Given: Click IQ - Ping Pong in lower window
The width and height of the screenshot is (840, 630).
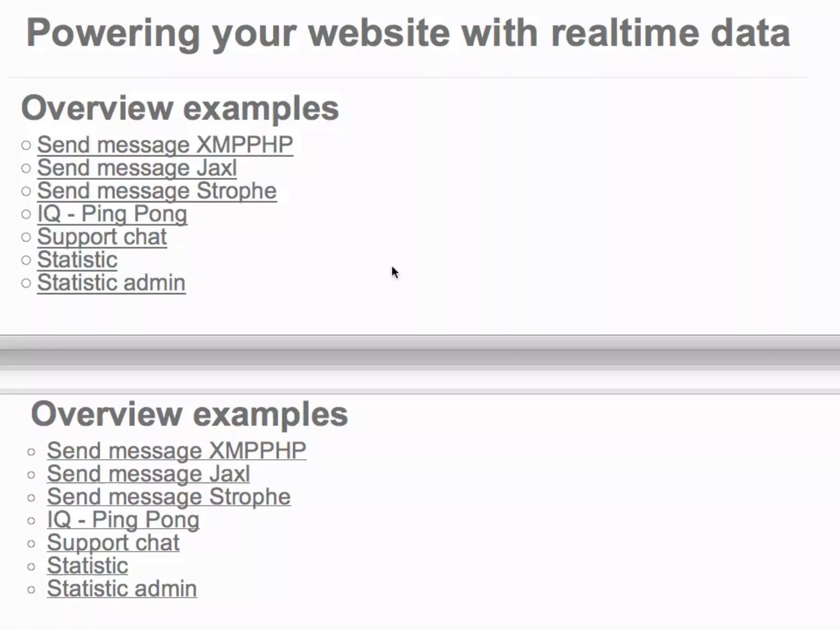Looking at the screenshot, I should click(123, 520).
